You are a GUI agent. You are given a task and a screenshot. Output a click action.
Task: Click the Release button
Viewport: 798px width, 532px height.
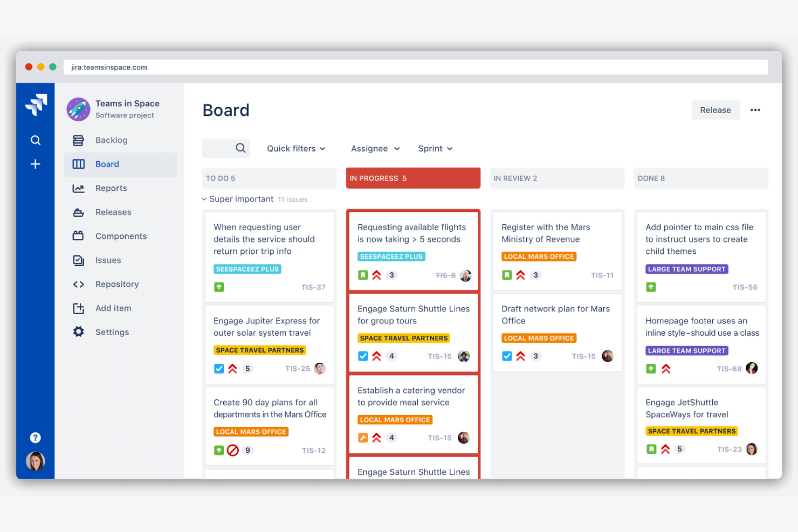(716, 109)
